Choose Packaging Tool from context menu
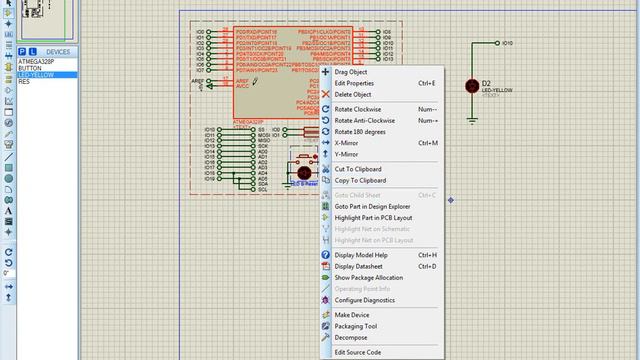The height and width of the screenshot is (360, 640). tap(382, 326)
